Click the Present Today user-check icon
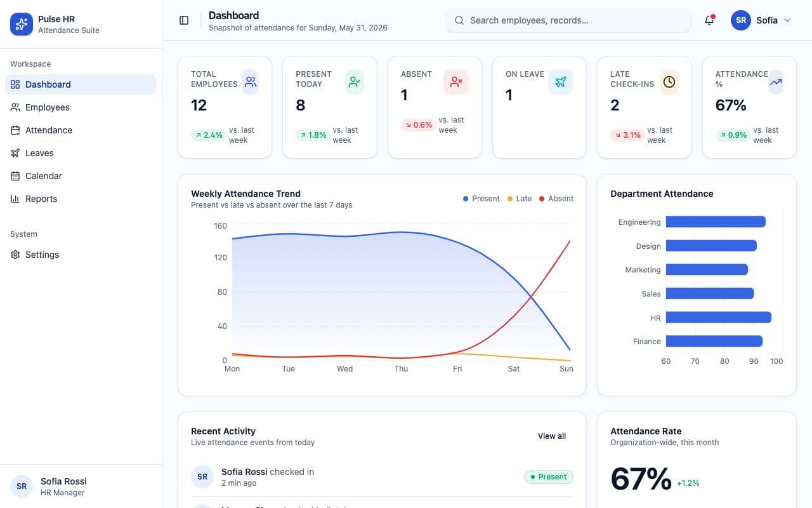Image resolution: width=812 pixels, height=508 pixels. tap(355, 82)
